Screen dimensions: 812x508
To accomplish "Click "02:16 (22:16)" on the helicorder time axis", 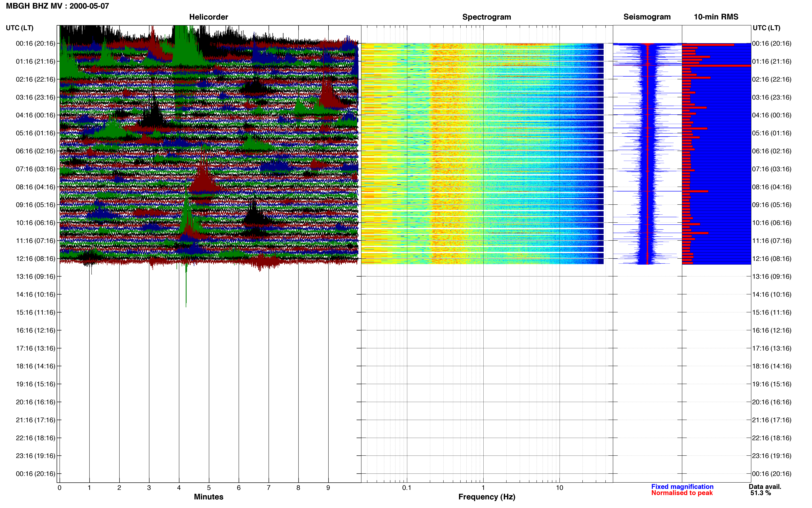I will (36, 79).
